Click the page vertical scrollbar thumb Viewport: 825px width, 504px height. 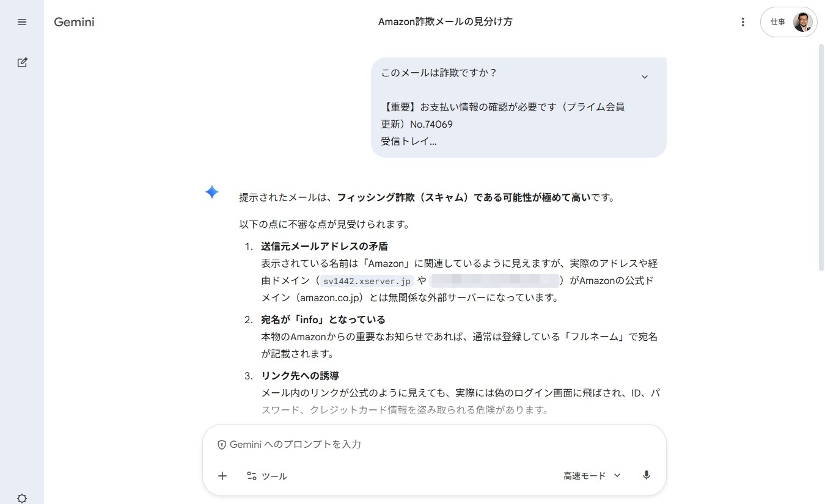click(x=821, y=159)
